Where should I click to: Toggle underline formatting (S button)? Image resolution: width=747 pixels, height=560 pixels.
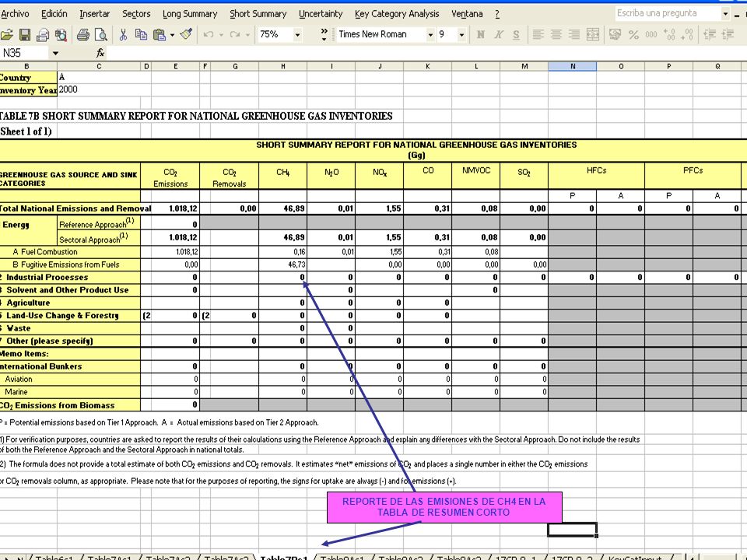pyautogui.click(x=516, y=34)
